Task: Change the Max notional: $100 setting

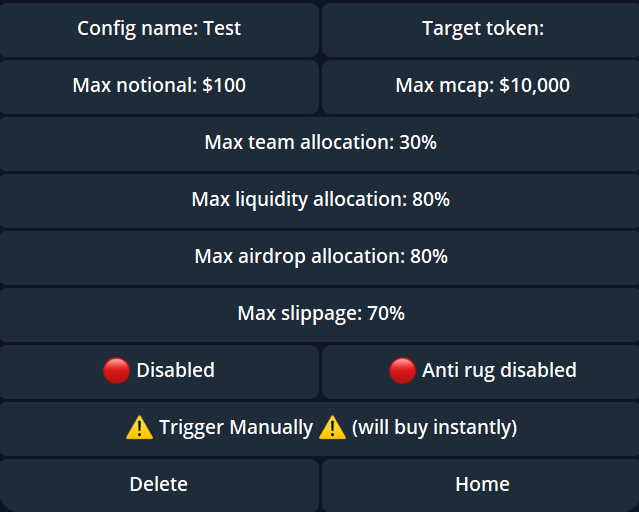Action: point(159,85)
